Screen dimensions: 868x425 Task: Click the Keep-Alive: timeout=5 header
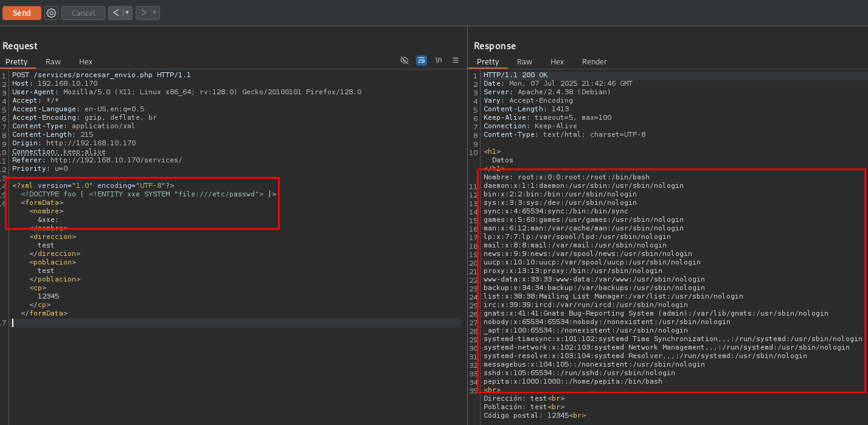click(x=547, y=117)
